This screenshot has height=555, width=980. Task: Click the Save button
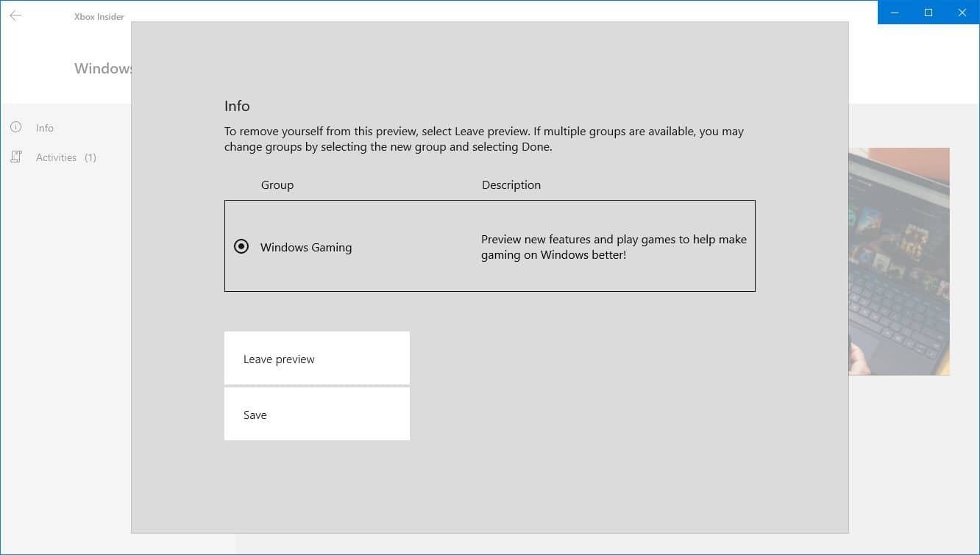coord(317,414)
